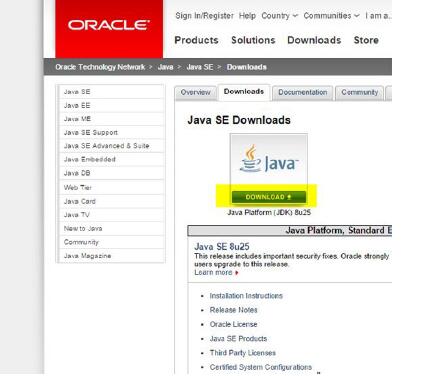Open Java Card sidebar link
Image resolution: width=444 pixels, height=376 pixels.
[111, 201]
